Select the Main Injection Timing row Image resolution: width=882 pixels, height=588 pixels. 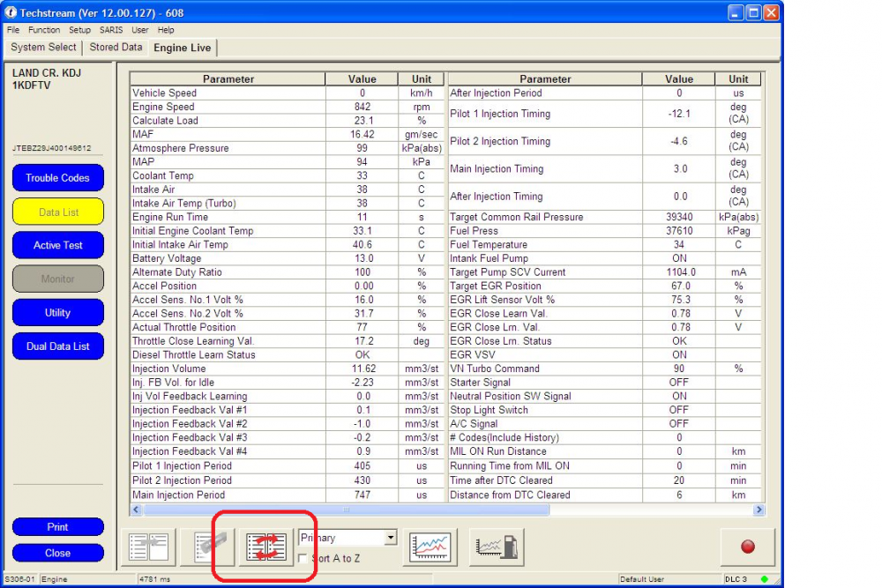tap(605, 168)
